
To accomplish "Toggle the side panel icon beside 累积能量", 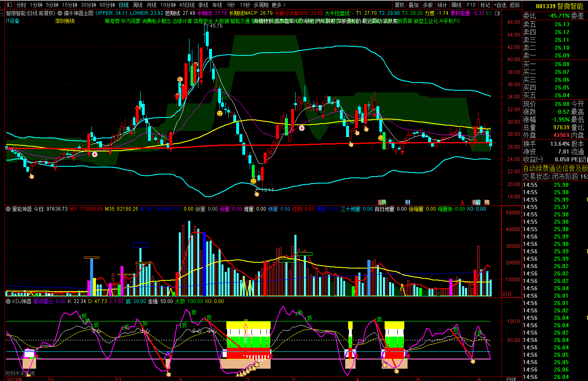I will 497,13.
